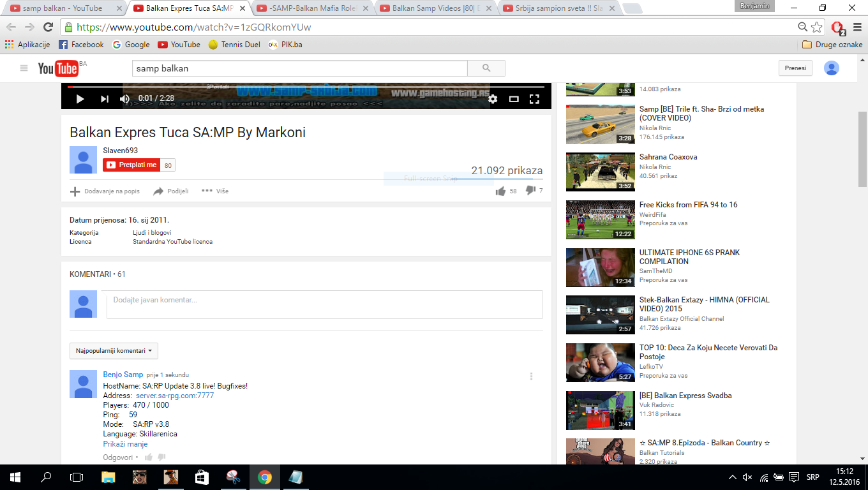Skip to the next video

coord(104,99)
